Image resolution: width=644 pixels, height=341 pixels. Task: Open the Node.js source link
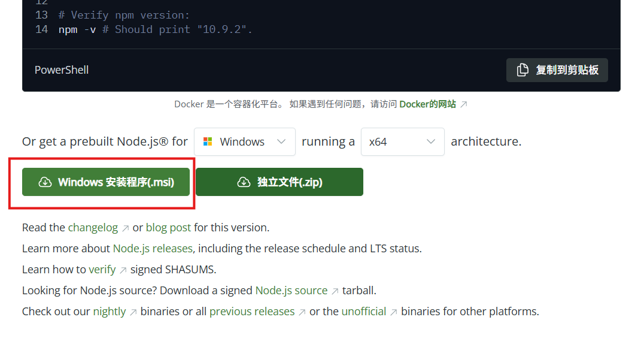click(291, 291)
